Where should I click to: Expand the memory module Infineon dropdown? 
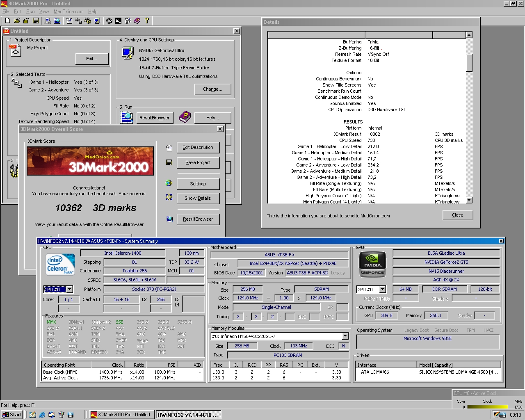coord(345,336)
